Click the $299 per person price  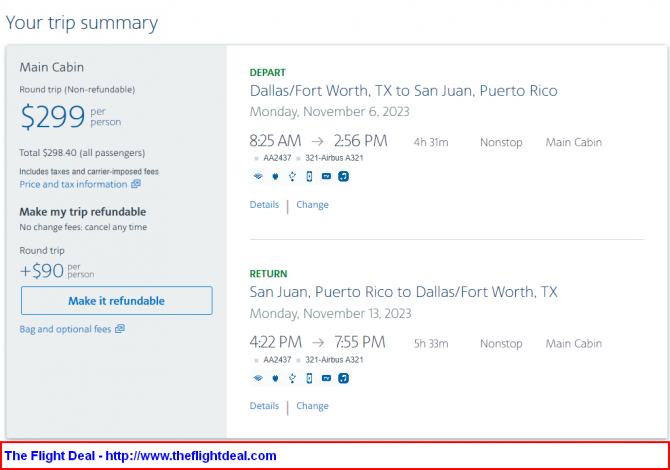[x=71, y=116]
